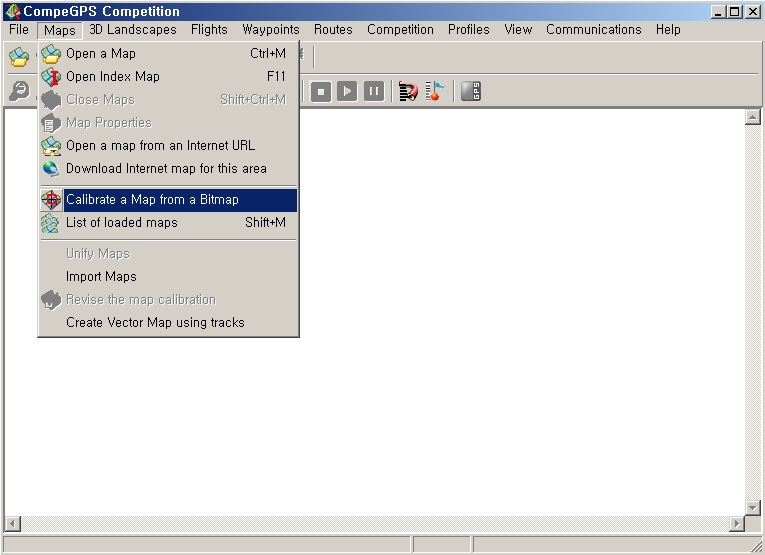The width and height of the screenshot is (765, 555).
Task: Minimize the CompeGPS window
Action: [718, 12]
